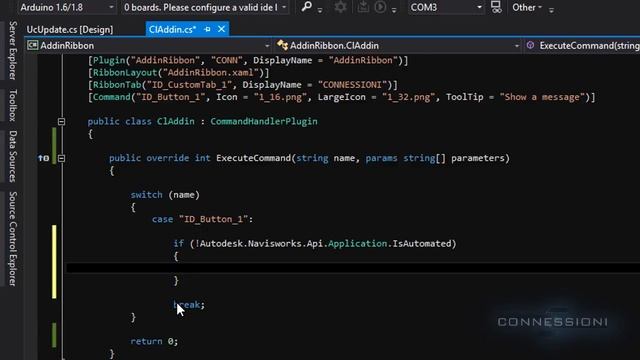Click the "1_32.png" LargeIcon string

tap(408, 97)
